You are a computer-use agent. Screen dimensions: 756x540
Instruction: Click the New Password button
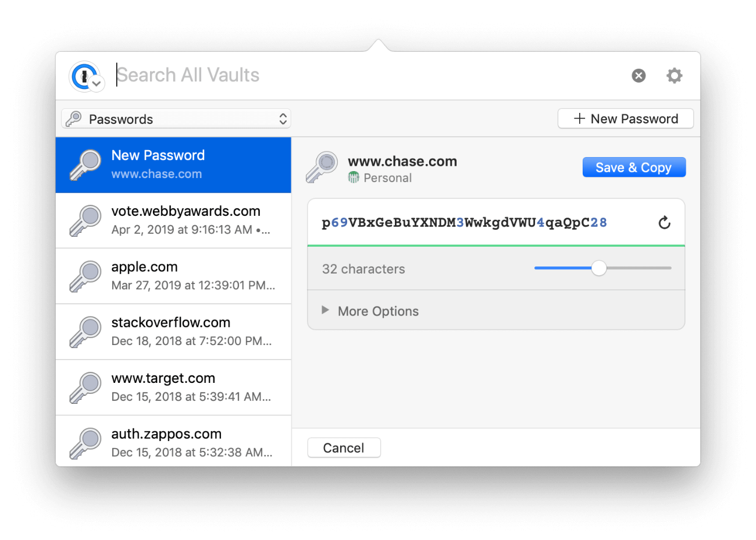tap(626, 118)
